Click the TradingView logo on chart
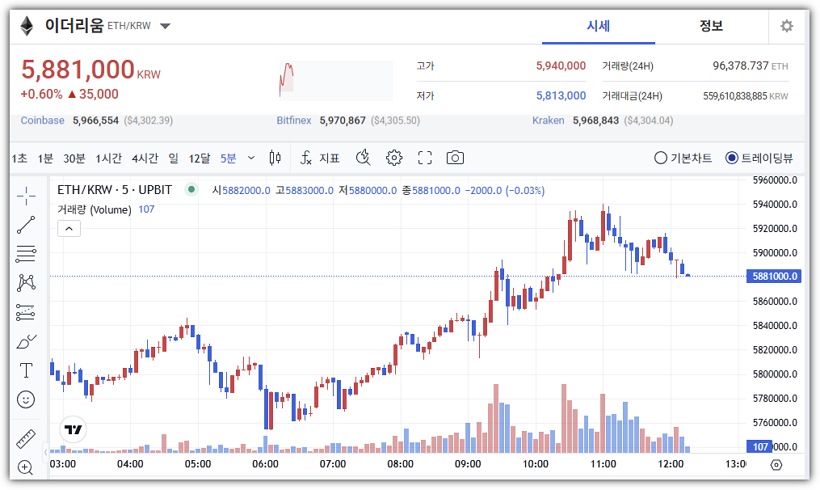 click(x=73, y=429)
